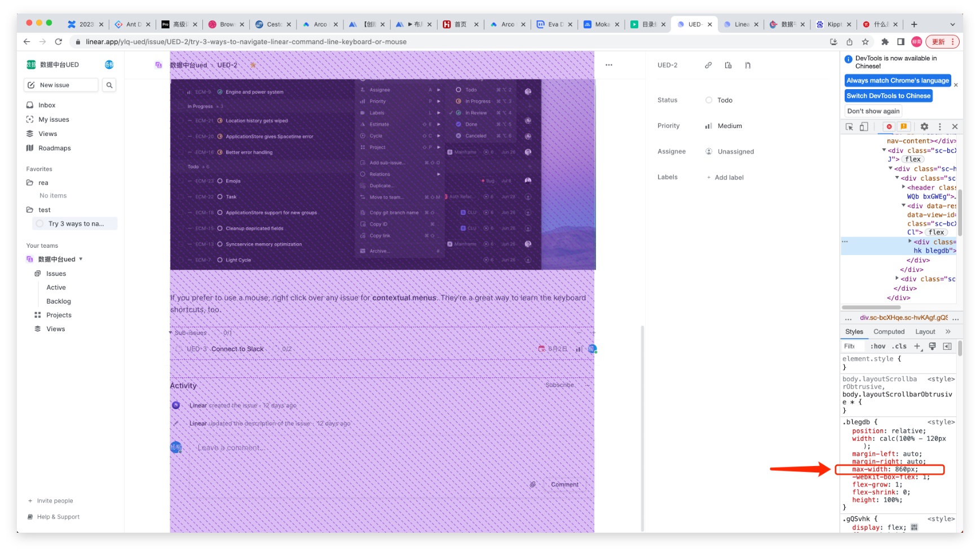Open the Chrome extensions puzzle icon

coord(885,42)
